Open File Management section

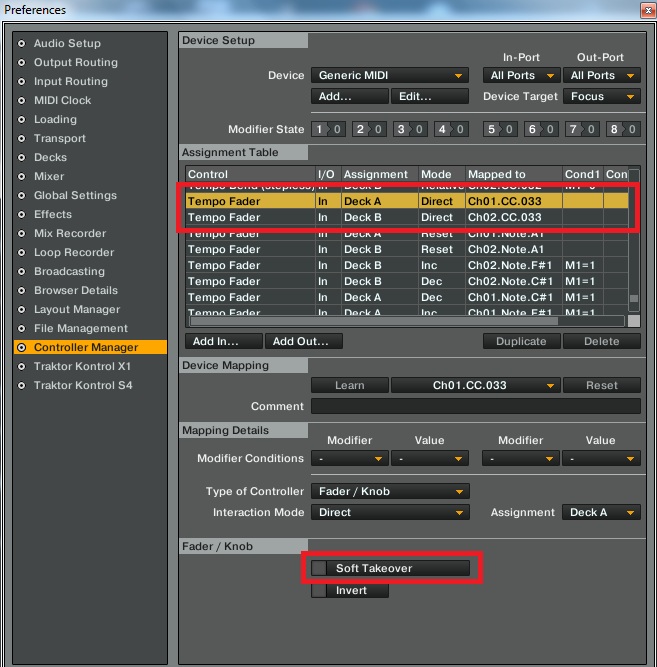(81, 328)
